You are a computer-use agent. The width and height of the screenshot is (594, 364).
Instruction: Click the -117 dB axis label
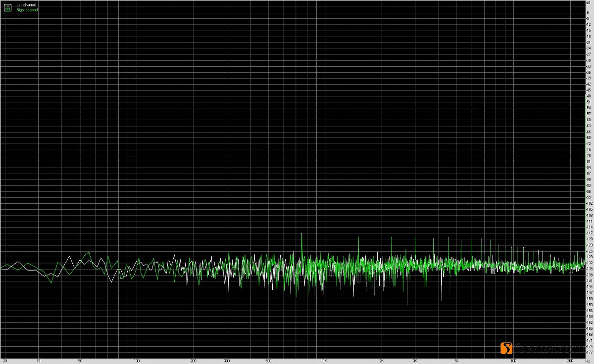[589, 233]
